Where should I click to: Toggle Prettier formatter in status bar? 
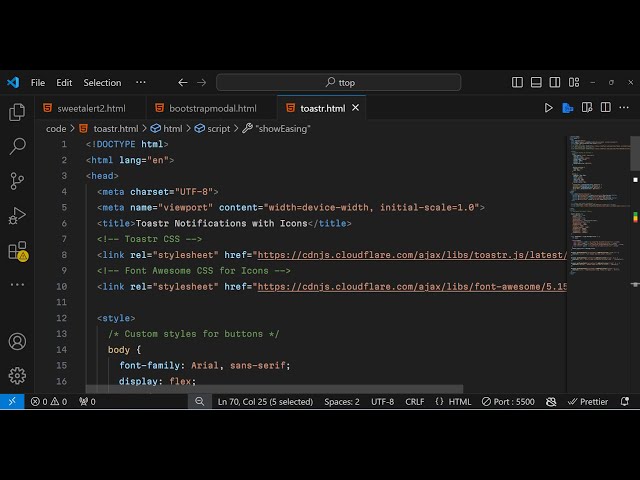(587, 402)
